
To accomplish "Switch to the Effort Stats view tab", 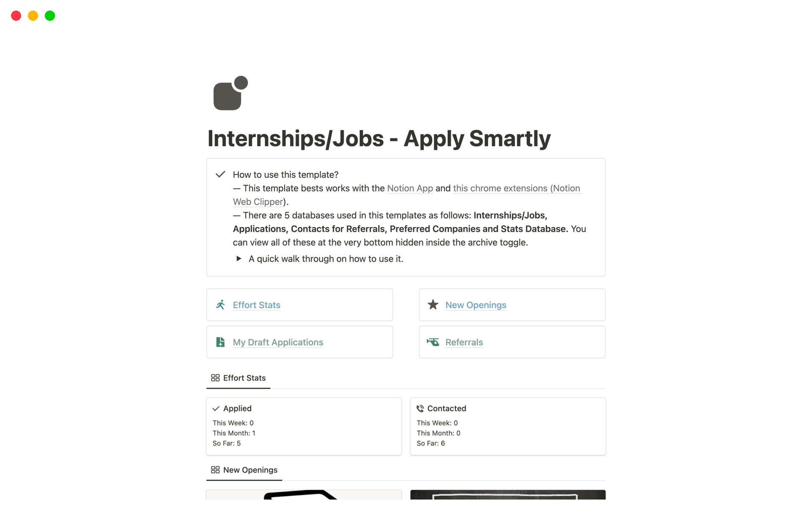I will point(244,378).
